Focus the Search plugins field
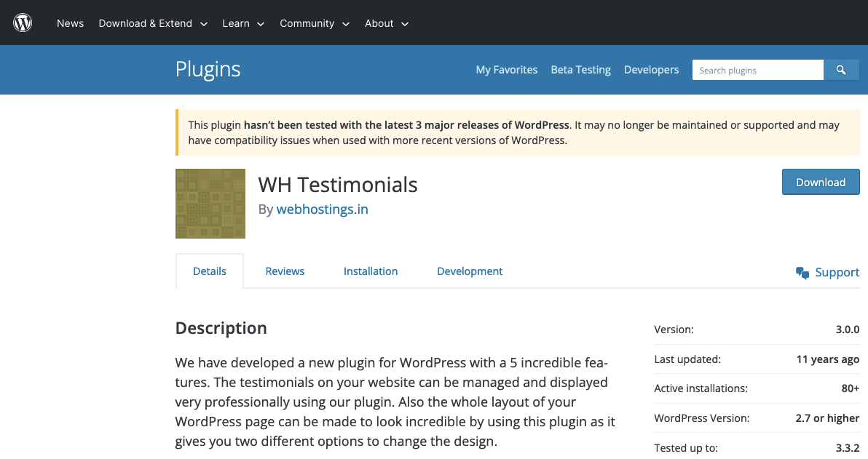The height and width of the screenshot is (459, 868). tap(758, 71)
